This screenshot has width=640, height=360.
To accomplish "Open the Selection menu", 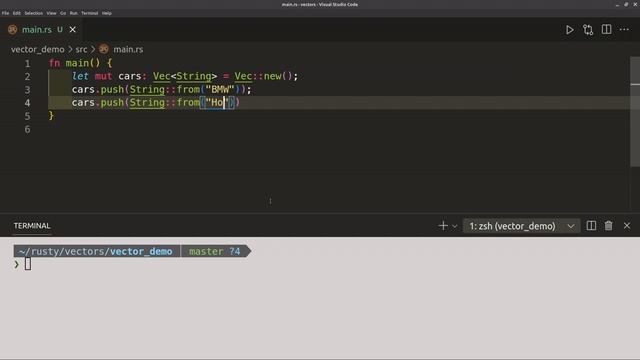I will tap(33, 13).
